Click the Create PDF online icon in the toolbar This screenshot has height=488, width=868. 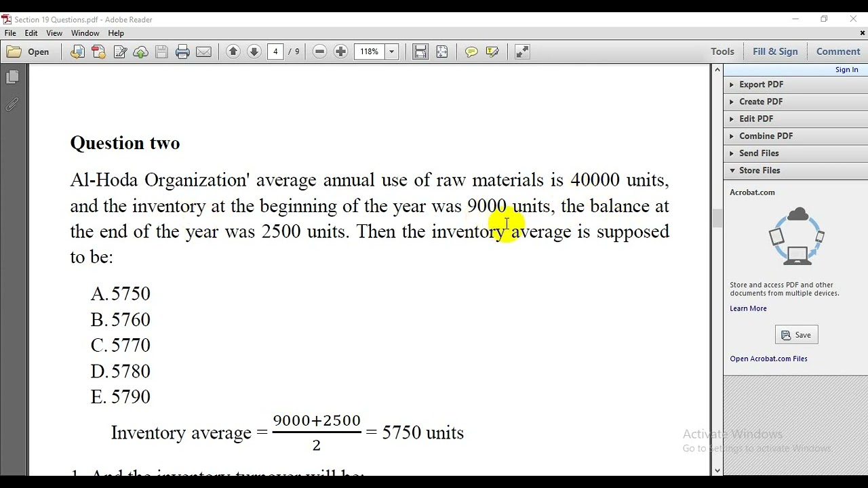click(77, 52)
